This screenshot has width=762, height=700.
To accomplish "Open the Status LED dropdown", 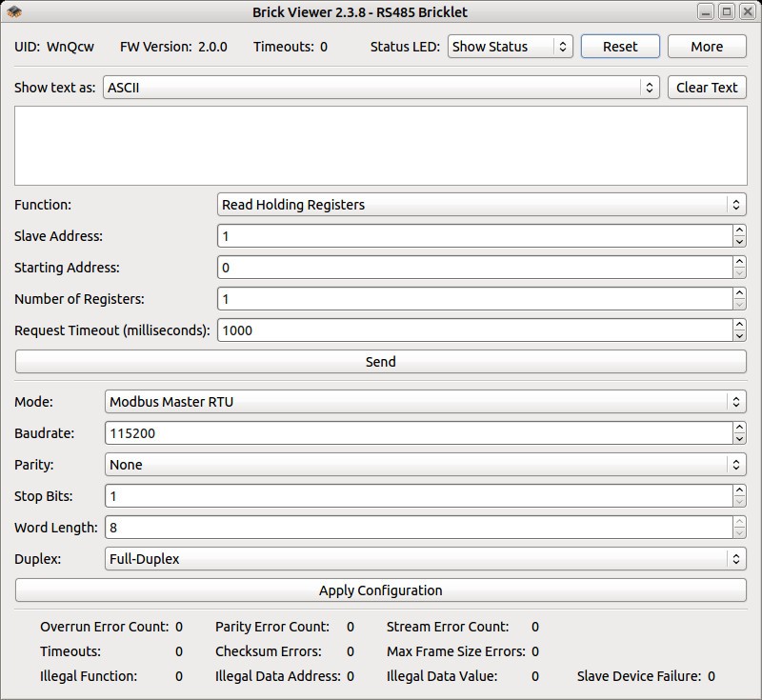I will click(x=510, y=47).
